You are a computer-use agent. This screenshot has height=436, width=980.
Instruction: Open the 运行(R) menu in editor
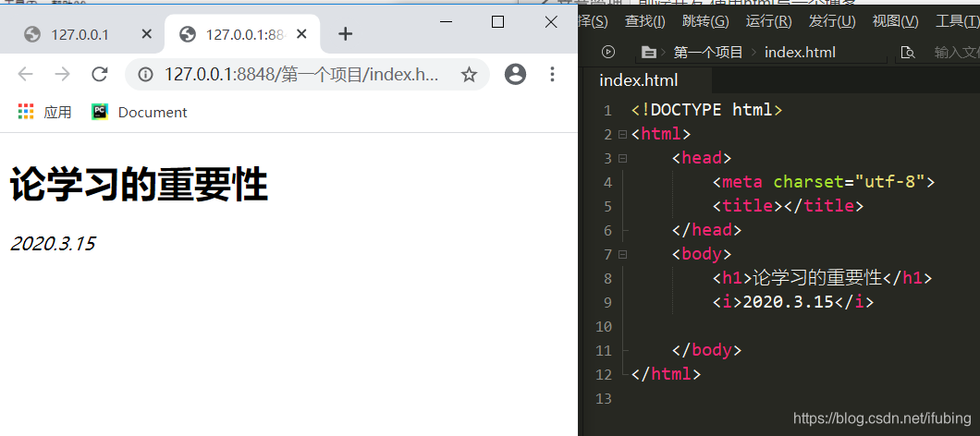click(769, 22)
